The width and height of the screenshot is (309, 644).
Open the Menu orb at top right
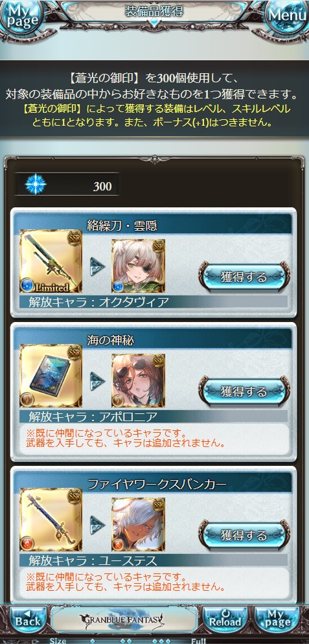coord(288,16)
